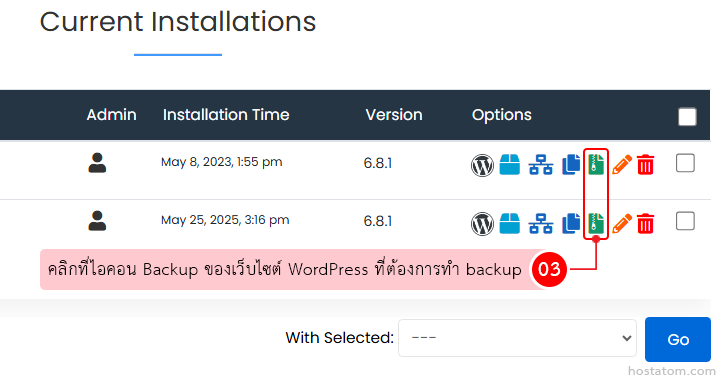Click the staging network icon for the May 8, 2023 install

(540, 165)
